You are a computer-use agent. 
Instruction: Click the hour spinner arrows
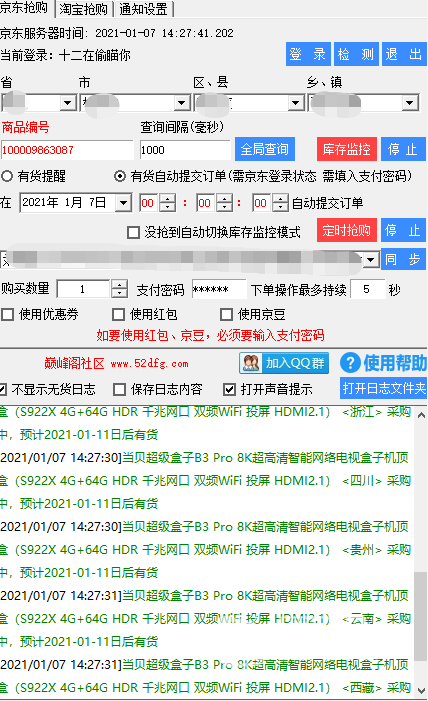point(167,203)
